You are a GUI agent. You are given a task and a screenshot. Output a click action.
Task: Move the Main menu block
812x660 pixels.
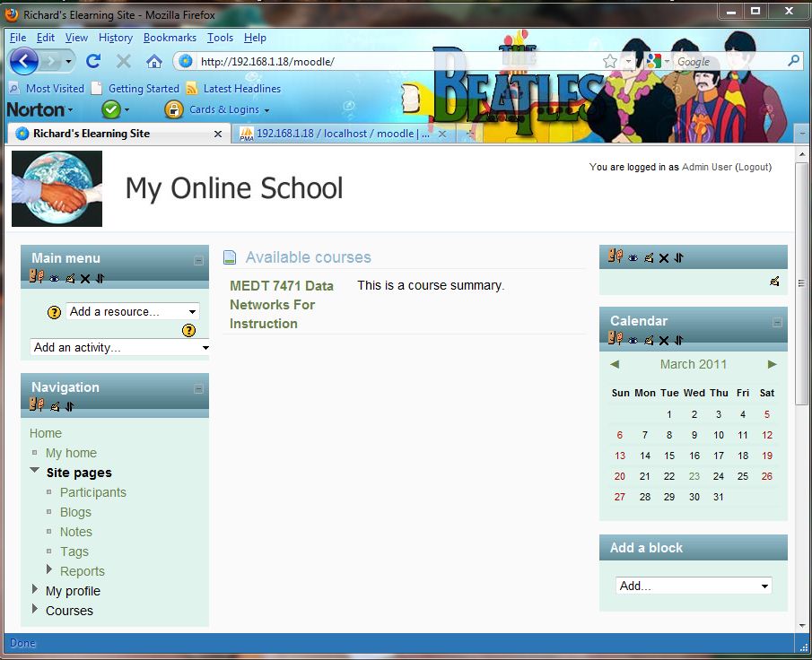coord(100,279)
